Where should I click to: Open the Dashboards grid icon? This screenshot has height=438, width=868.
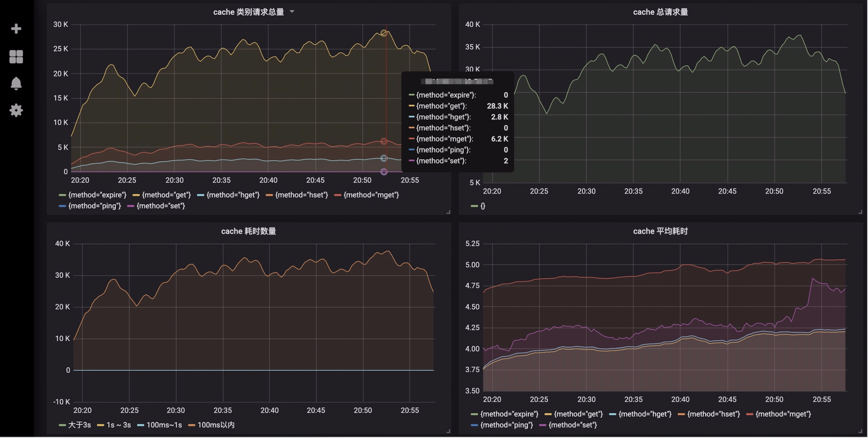point(16,56)
